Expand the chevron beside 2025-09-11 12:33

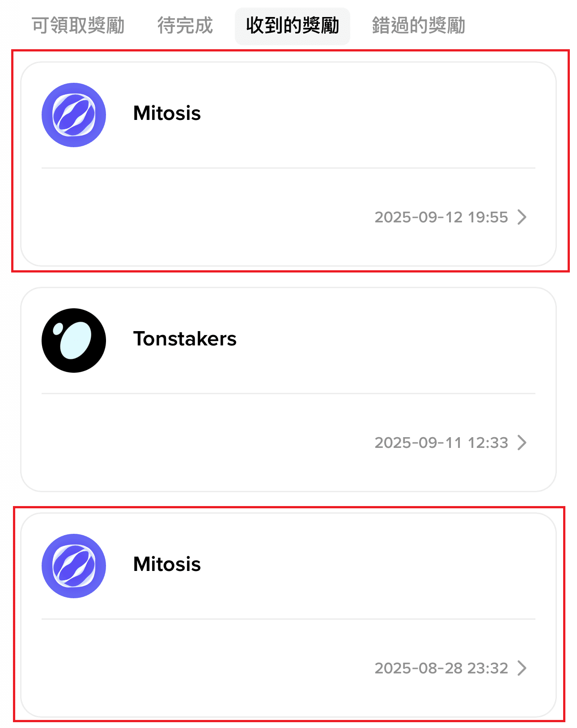522,443
